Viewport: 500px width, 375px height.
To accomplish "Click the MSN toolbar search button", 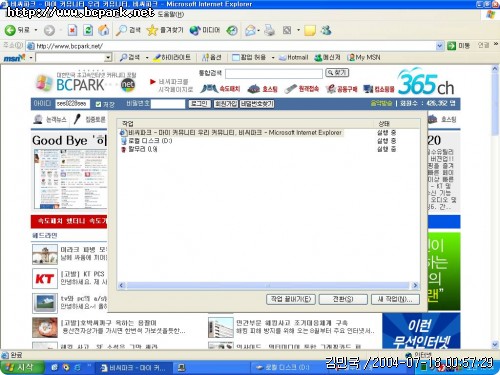I will (x=130, y=58).
